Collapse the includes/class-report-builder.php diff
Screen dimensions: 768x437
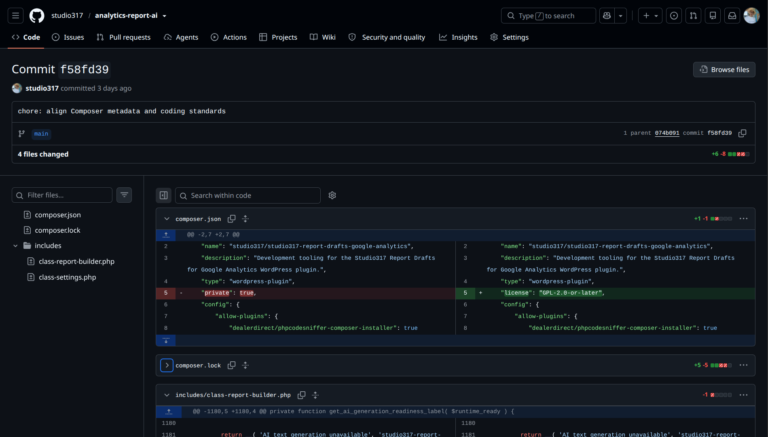point(167,395)
